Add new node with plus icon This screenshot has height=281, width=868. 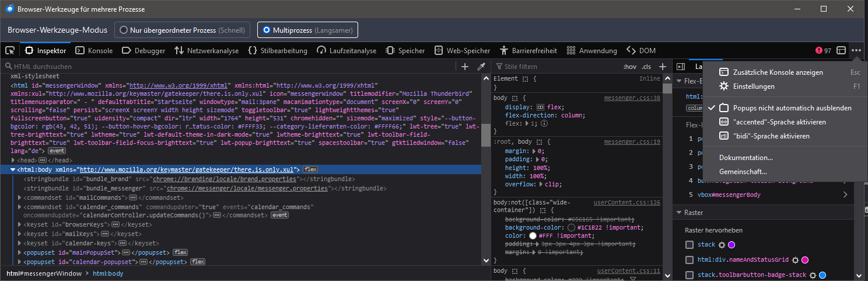[465, 67]
